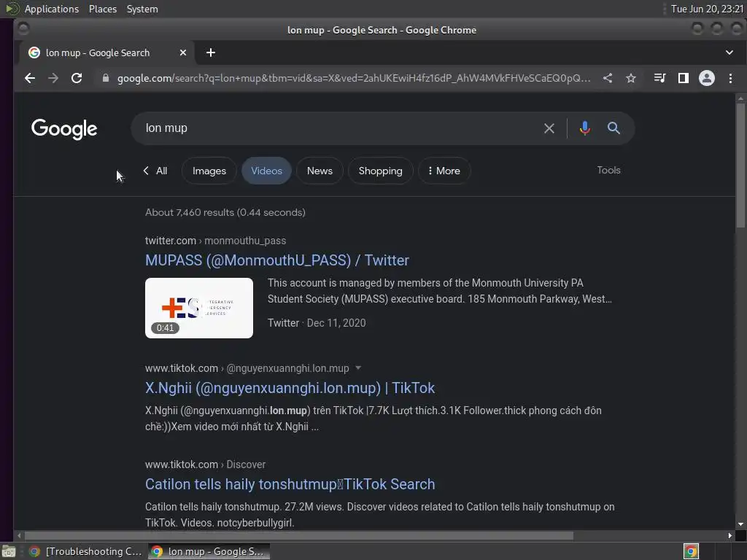This screenshot has height=560, width=747.
Task: Click the Chrome address bar URL
Action: click(x=354, y=78)
